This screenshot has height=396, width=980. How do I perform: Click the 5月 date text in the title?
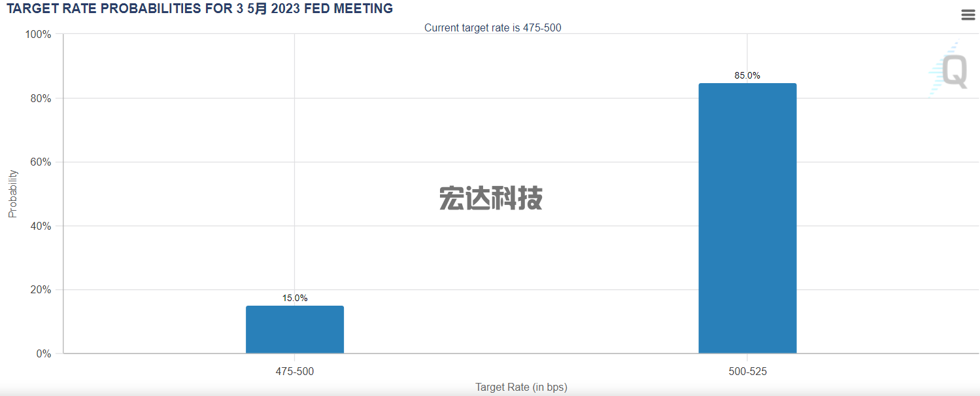[x=257, y=9]
